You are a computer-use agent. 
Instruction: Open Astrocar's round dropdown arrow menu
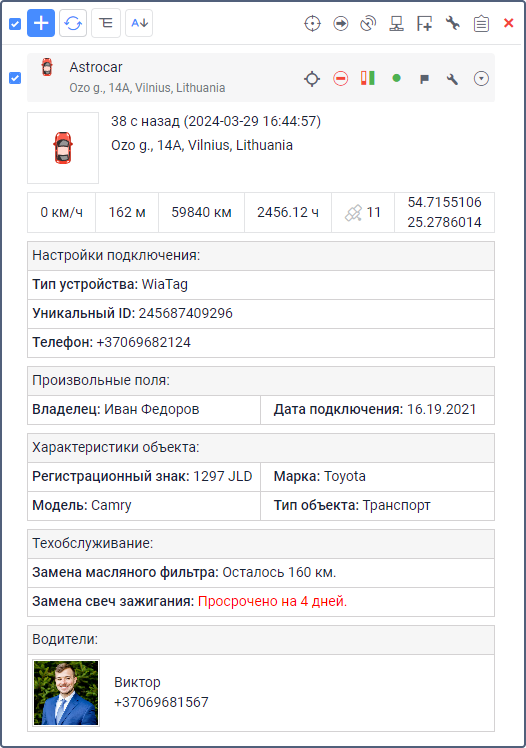[481, 78]
